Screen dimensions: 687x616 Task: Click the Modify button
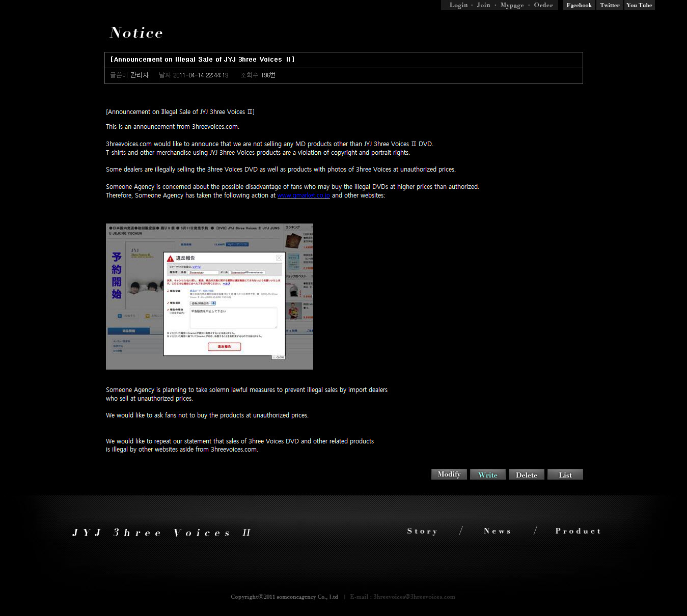click(449, 474)
